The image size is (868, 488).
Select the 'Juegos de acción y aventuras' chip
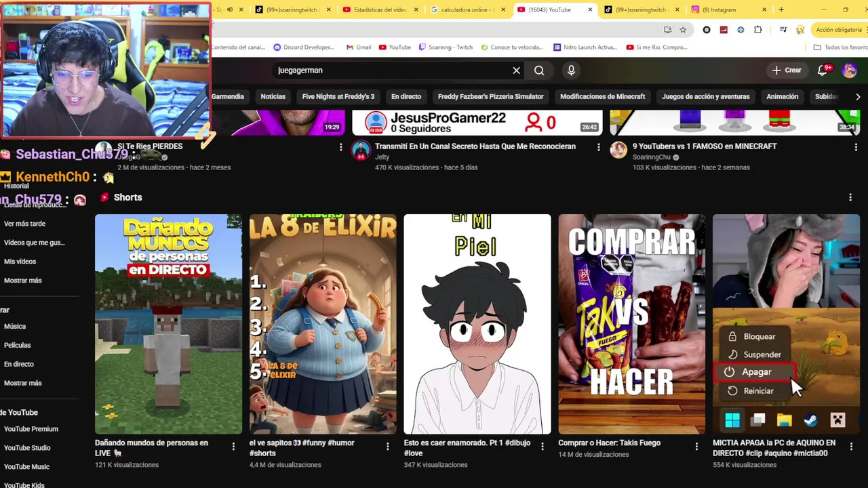click(706, 96)
